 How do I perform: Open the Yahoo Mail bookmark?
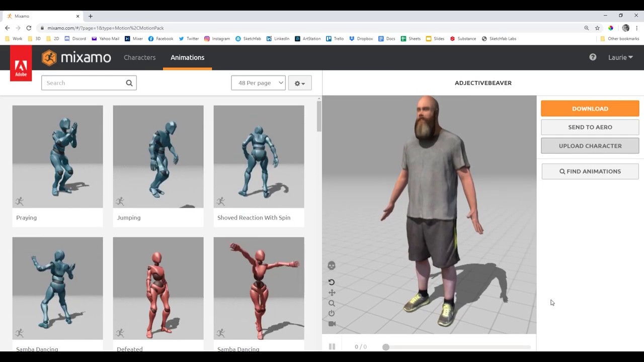pyautogui.click(x=105, y=39)
